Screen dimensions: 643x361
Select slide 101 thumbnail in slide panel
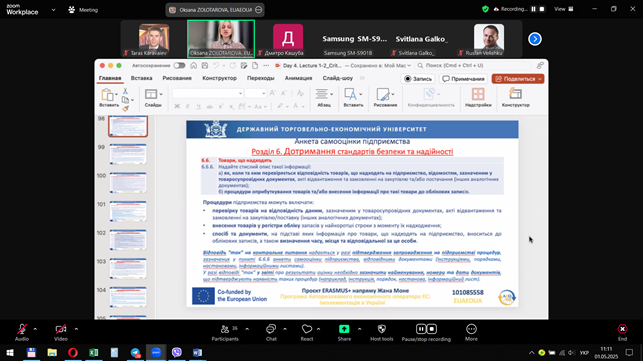[128, 211]
